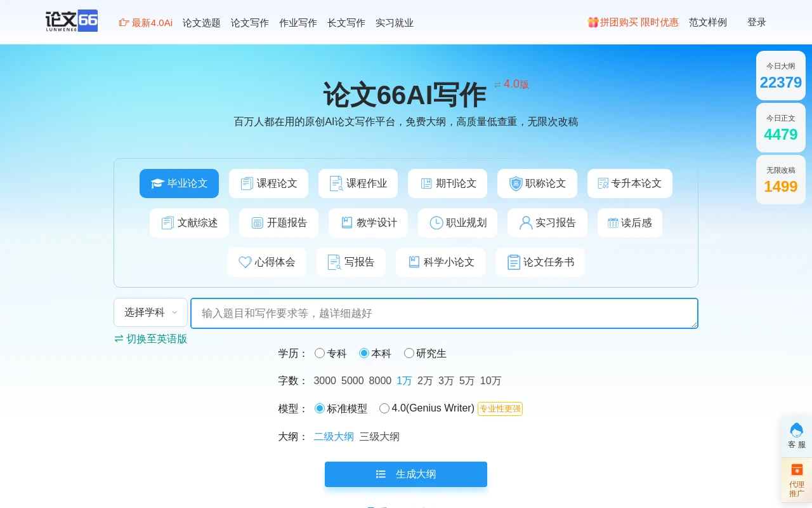The width and height of the screenshot is (812, 508).
Task: Enable the 4.0(Genius Writer) model
Action: coord(384,408)
